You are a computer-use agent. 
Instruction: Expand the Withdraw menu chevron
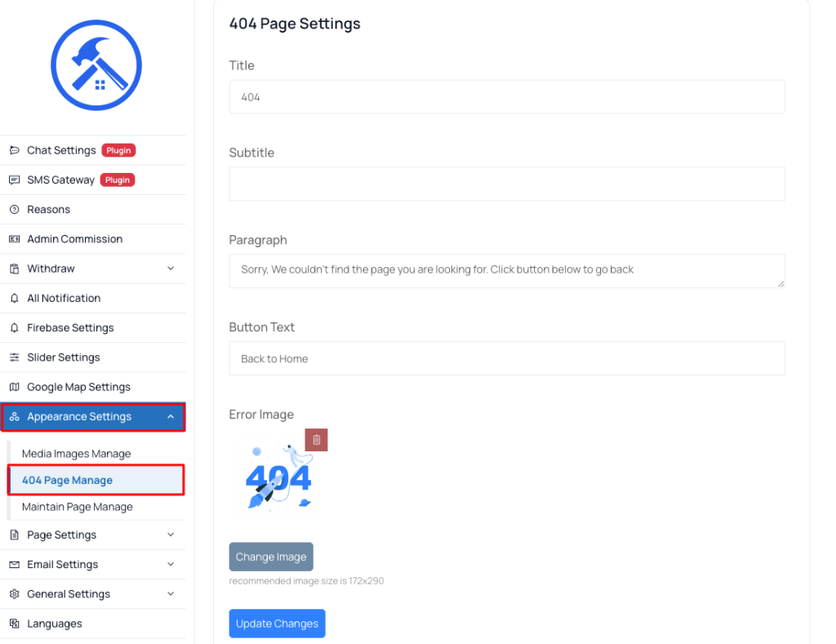(x=171, y=269)
